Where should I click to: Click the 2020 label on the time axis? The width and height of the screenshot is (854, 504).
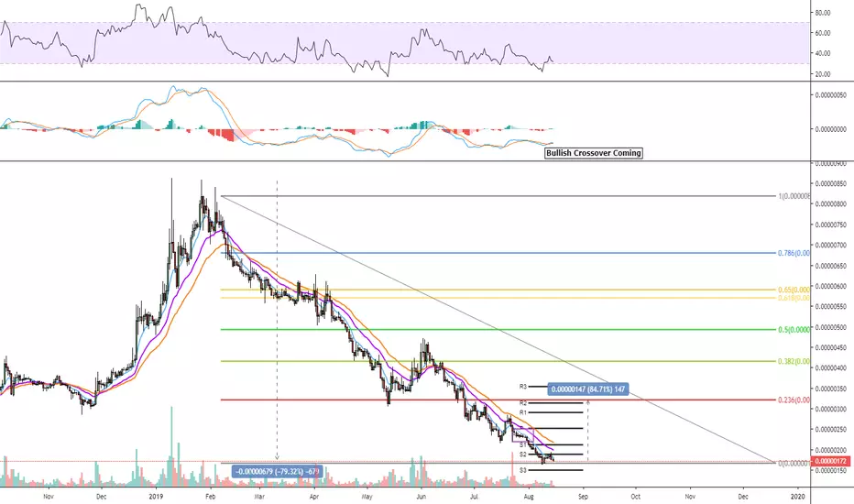797,497
